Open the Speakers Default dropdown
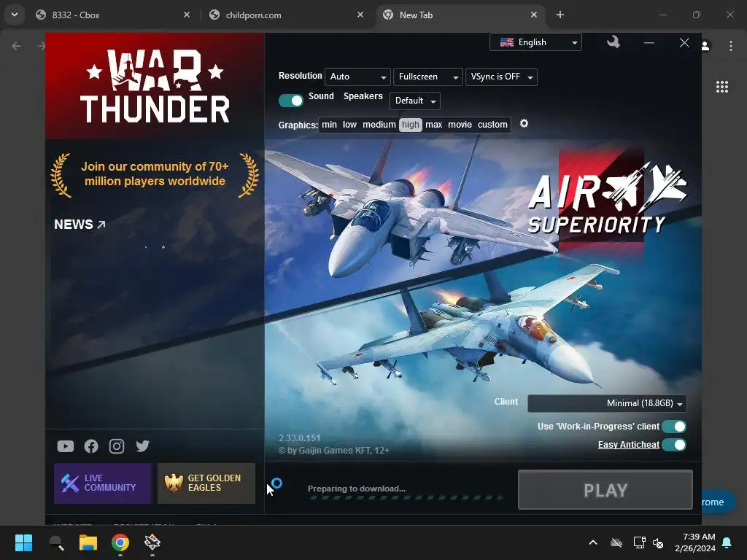This screenshot has height=560, width=747. (415, 101)
